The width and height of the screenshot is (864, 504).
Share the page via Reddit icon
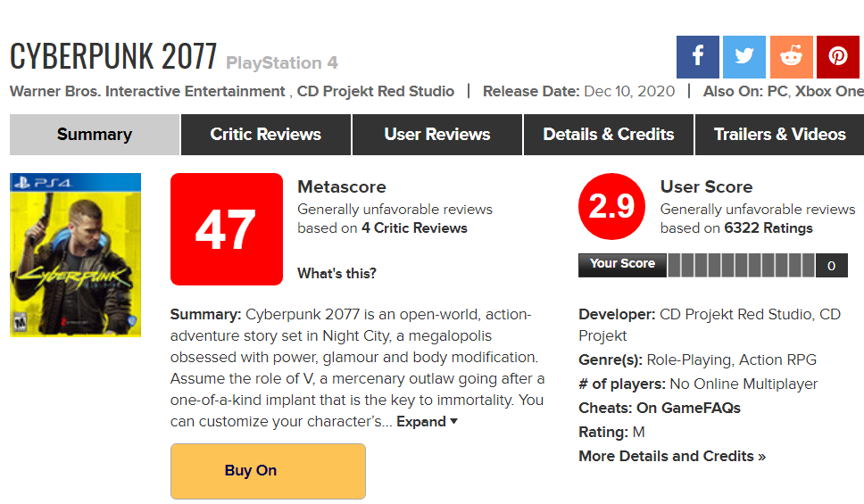(x=792, y=57)
